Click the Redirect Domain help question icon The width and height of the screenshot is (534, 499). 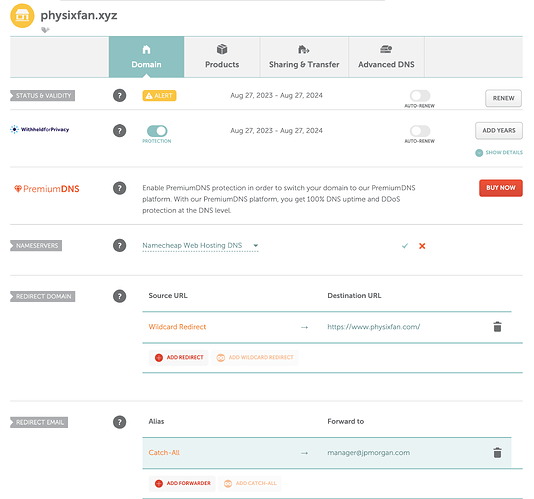[119, 296]
